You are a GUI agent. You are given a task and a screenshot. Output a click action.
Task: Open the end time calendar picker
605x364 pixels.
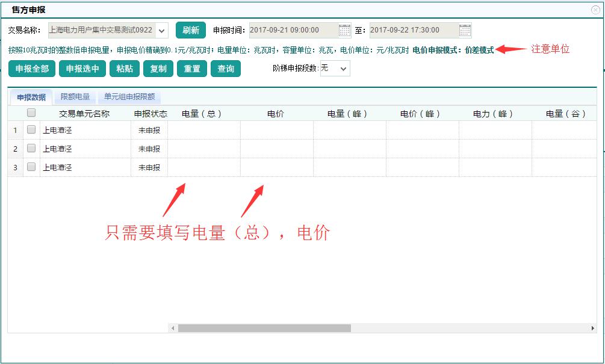(465, 30)
